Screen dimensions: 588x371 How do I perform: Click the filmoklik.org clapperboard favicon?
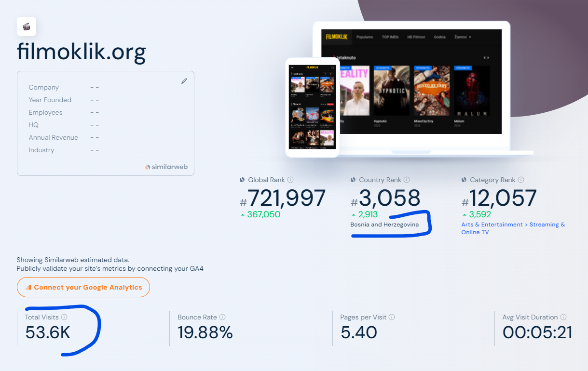pos(27,26)
